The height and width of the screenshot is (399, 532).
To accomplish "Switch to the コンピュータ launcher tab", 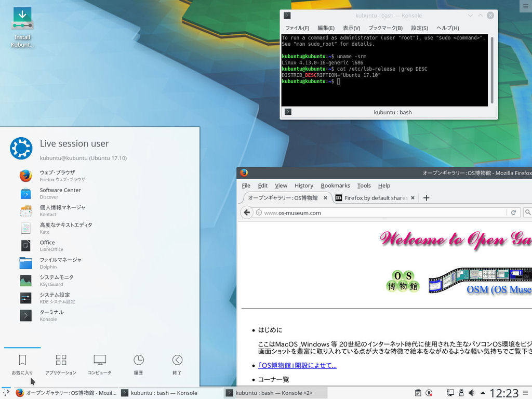I will 99,364.
